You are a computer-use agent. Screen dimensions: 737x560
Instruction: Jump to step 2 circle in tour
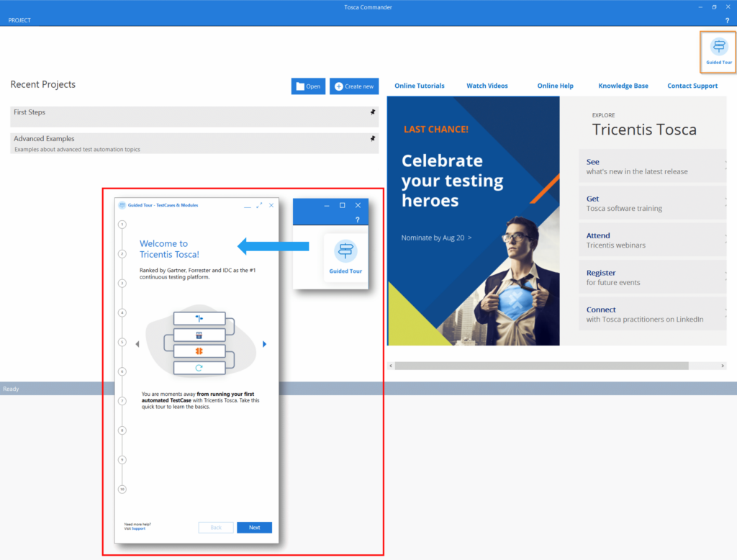tap(122, 254)
